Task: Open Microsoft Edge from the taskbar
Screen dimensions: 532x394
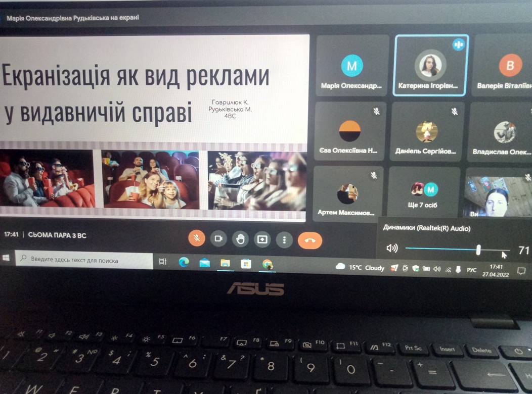Action: pos(184,262)
